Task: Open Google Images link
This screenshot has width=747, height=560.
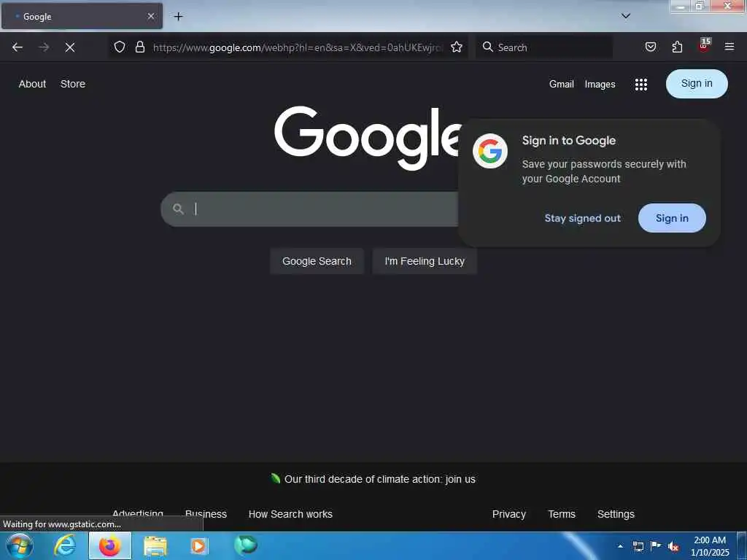Action: (600, 85)
